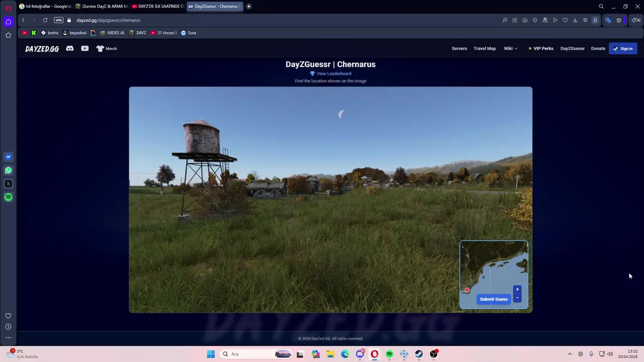The height and width of the screenshot is (362, 644).
Task: Open DAYZ bookmark
Action: pyautogui.click(x=138, y=33)
